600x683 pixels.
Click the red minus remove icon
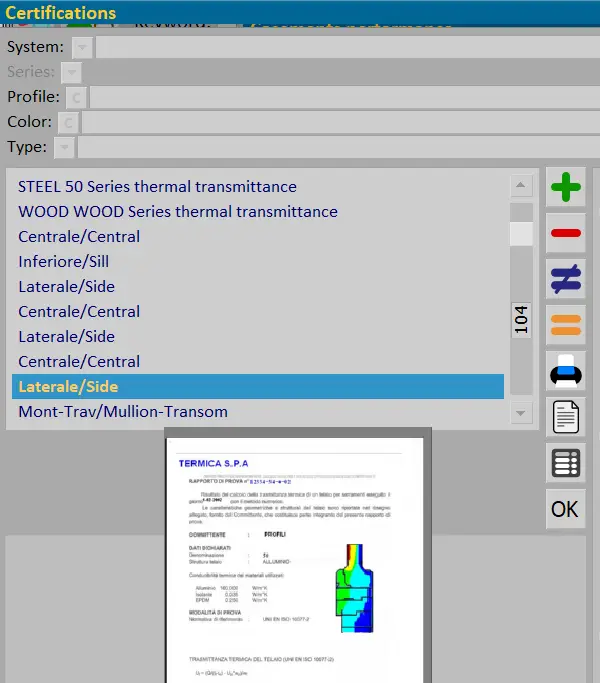click(566, 233)
